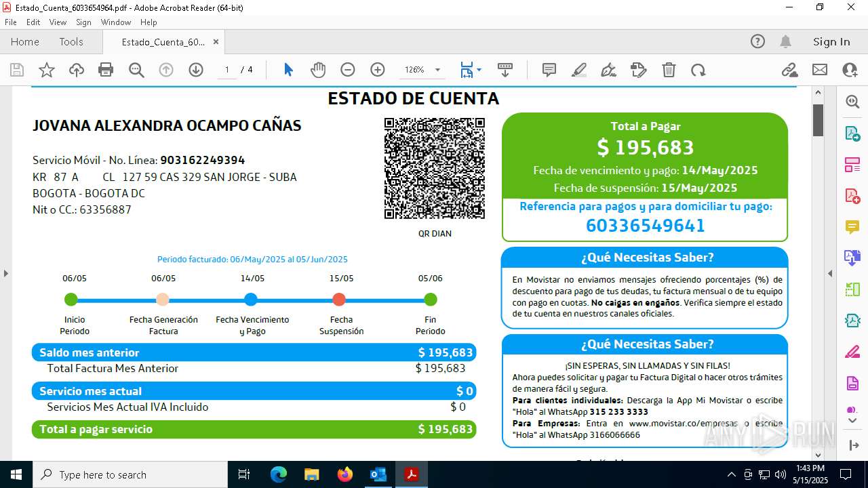The width and height of the screenshot is (868, 488).
Task: Click the QR DIAN code image
Action: 435,168
